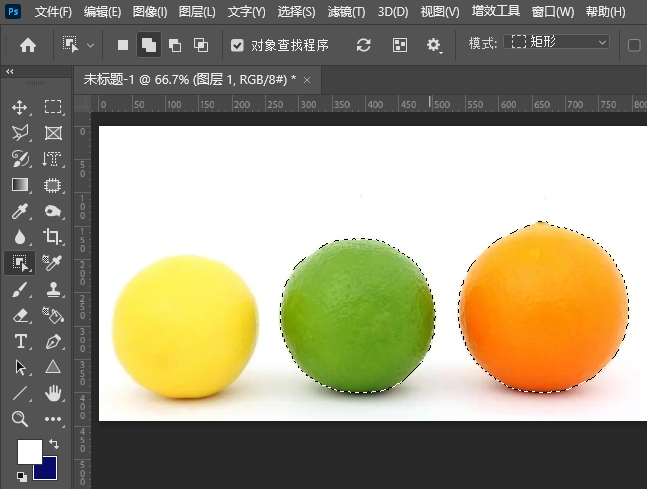Viewport: 647px width, 489px height.
Task: Select the Line tool
Action: tap(20, 393)
